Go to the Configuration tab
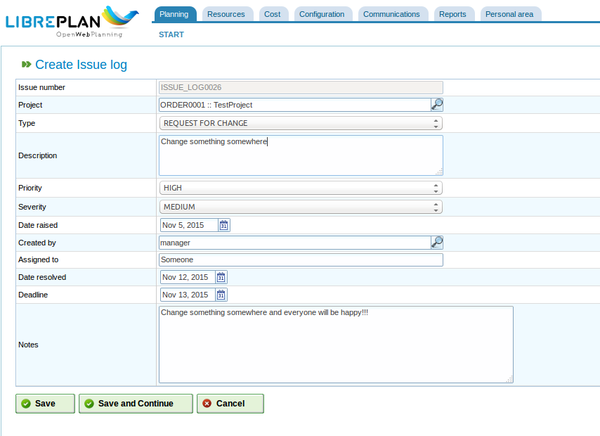This screenshot has width=600, height=436. tap(324, 15)
